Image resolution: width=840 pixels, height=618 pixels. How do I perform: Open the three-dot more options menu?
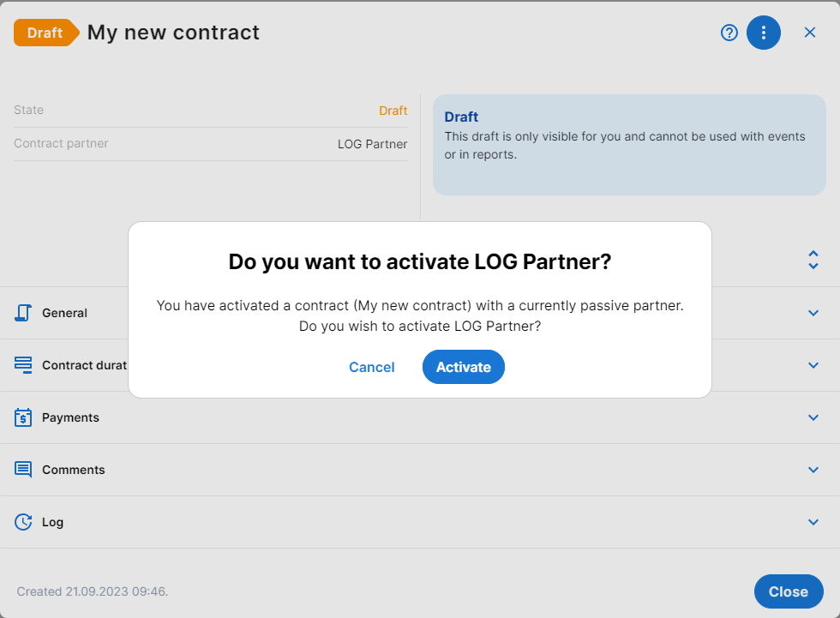coord(764,33)
